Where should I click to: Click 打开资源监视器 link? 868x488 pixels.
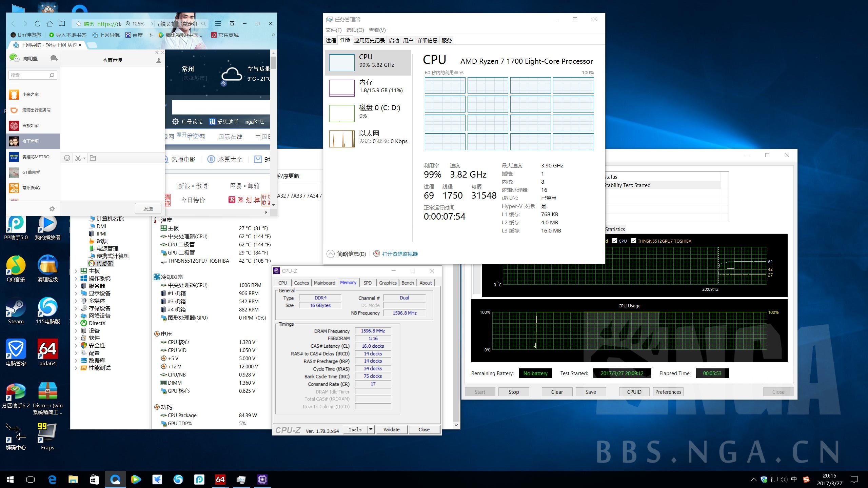(400, 254)
